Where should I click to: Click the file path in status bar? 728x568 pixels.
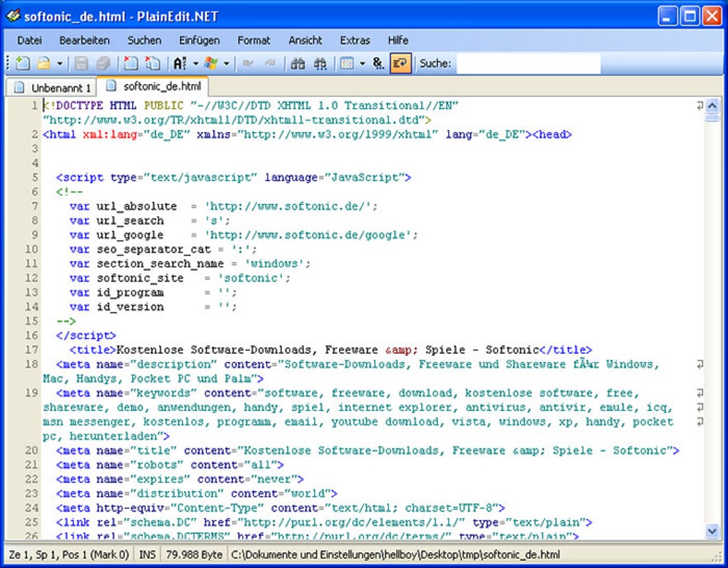[x=395, y=554]
